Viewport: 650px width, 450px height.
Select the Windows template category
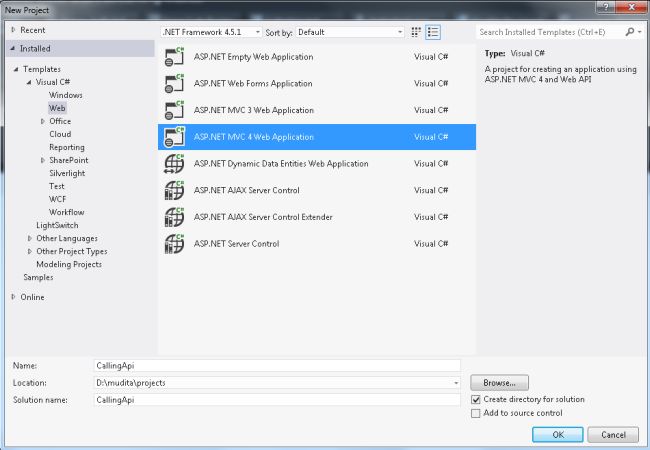65,95
